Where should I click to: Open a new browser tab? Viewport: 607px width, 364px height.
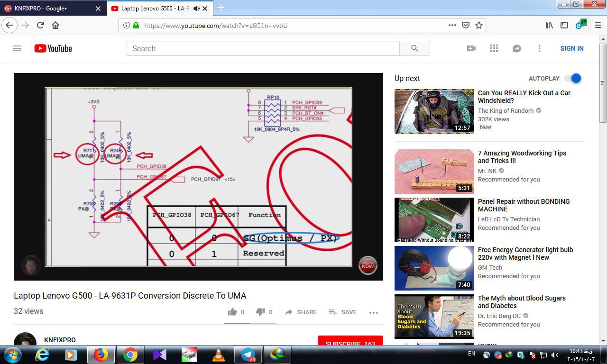pyautogui.click(x=221, y=8)
